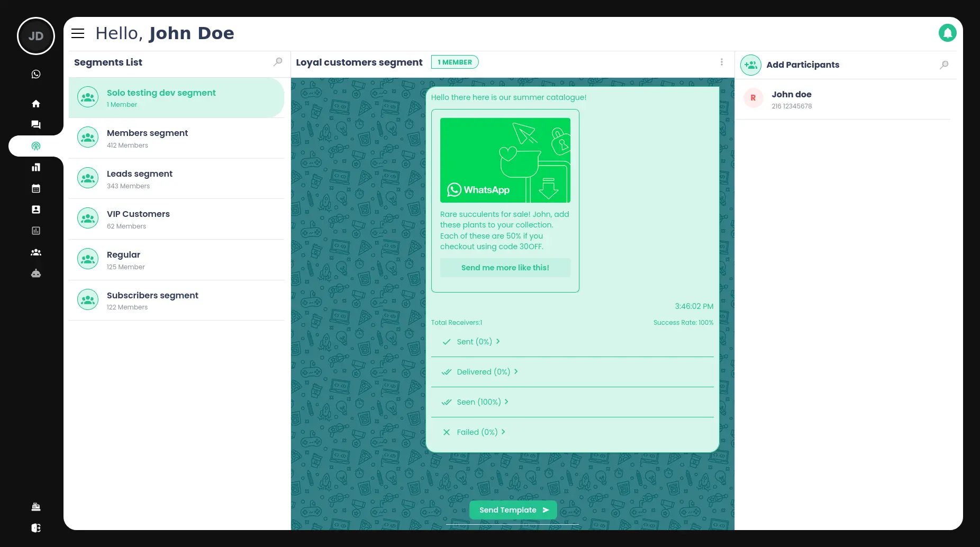Viewport: 980px width, 547px height.
Task: Open the segment options kebab menu
Action: click(722, 62)
